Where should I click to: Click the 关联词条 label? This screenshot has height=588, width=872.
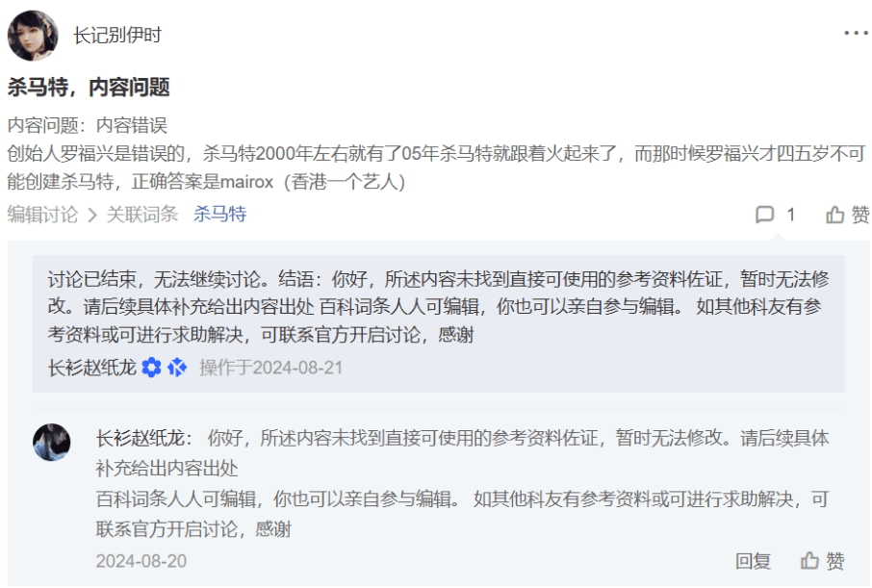click(141, 215)
